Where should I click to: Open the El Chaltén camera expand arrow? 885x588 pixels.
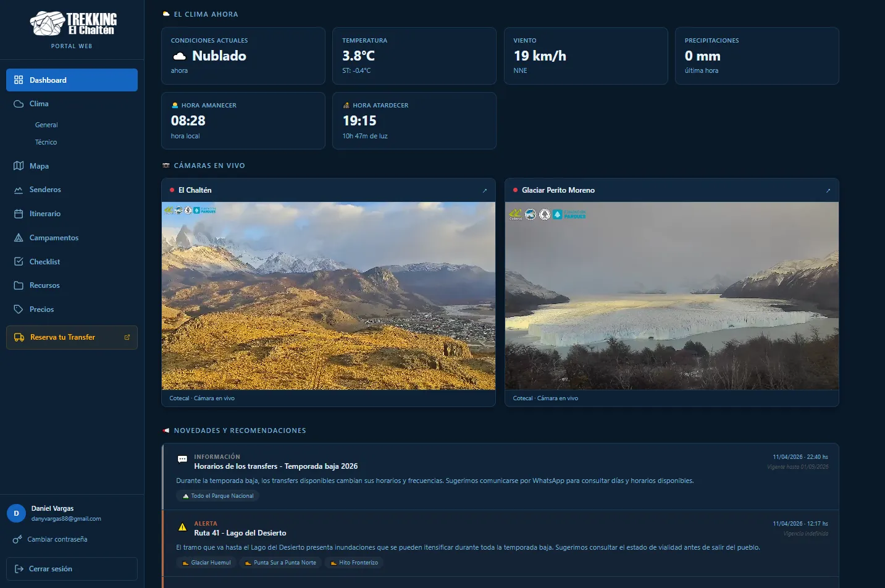click(485, 190)
